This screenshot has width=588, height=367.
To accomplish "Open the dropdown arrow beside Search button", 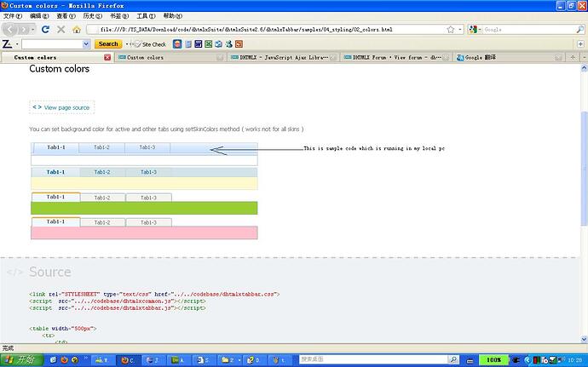I will (x=127, y=44).
